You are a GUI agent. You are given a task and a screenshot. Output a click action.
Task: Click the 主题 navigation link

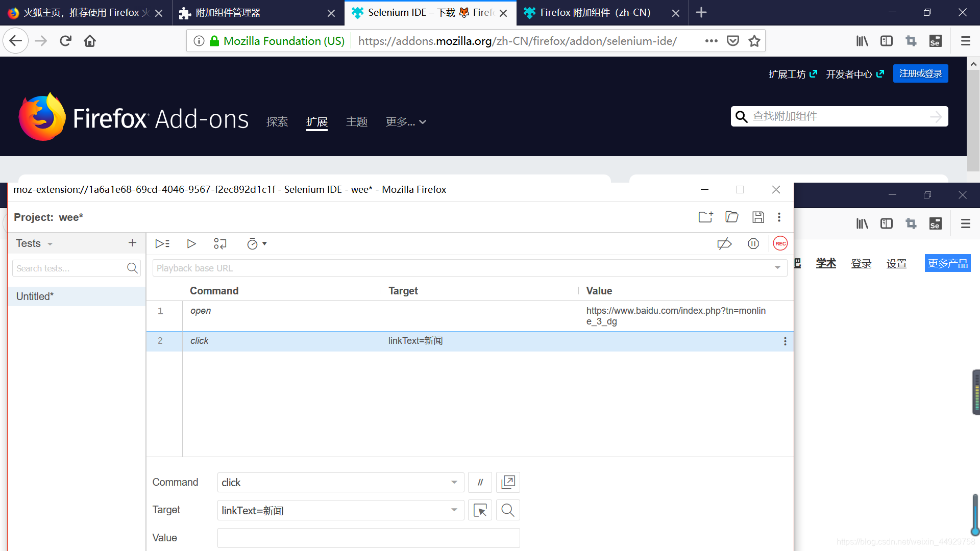coord(357,122)
